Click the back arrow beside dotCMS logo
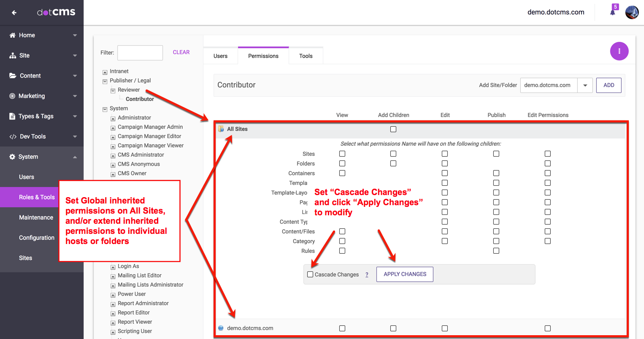This screenshot has height=339, width=644. 14,13
